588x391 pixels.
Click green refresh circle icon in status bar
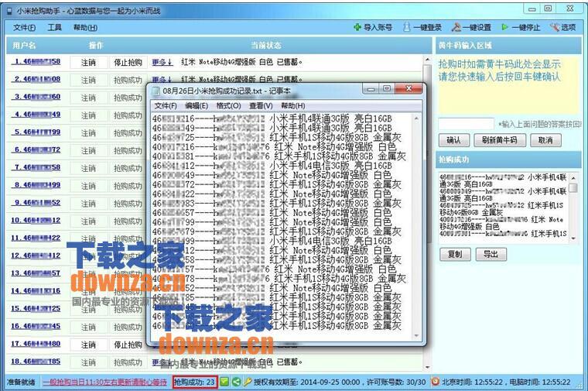(x=236, y=382)
